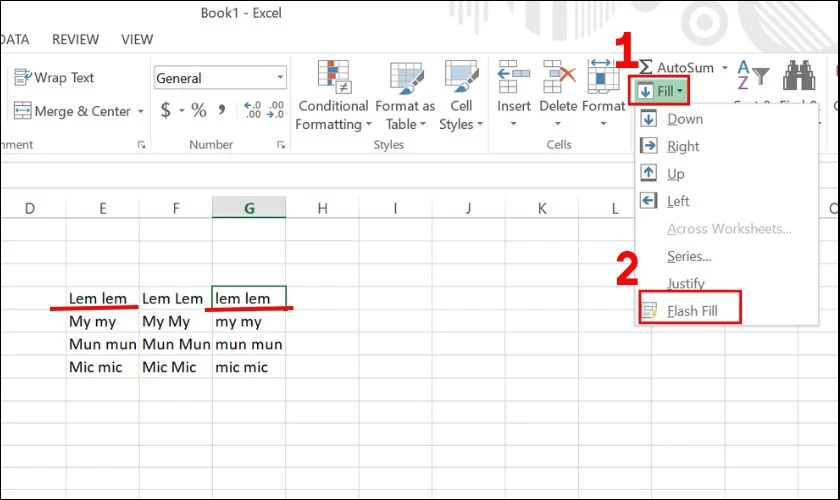Open the General number format combo box
The image size is (840, 500).
[x=220, y=78]
